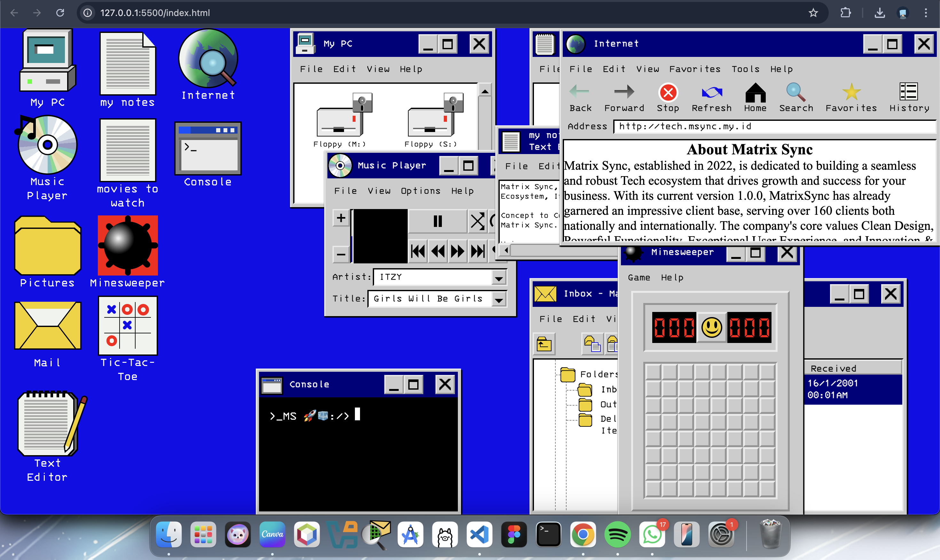Click the plus volume button in Music Player

tap(341, 218)
